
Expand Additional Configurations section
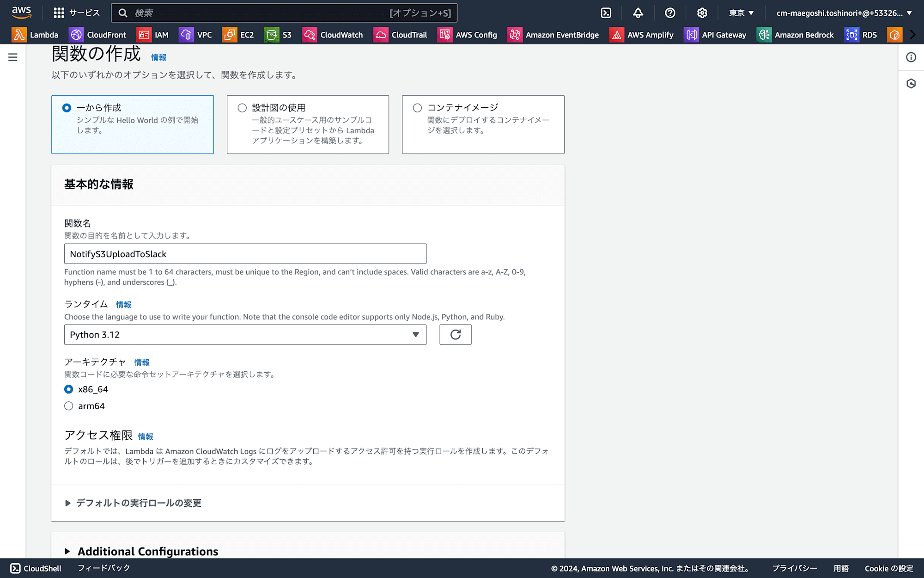pyautogui.click(x=142, y=551)
